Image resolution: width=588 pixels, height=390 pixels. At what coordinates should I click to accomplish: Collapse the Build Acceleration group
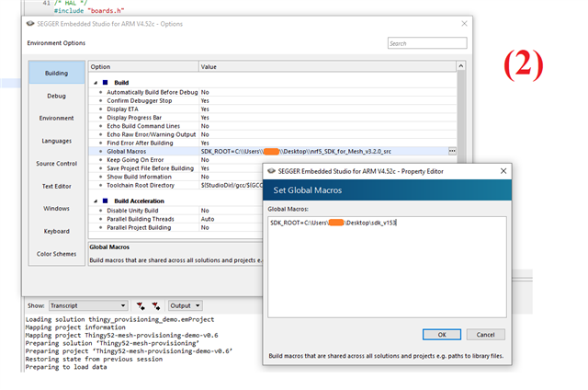pos(96,201)
